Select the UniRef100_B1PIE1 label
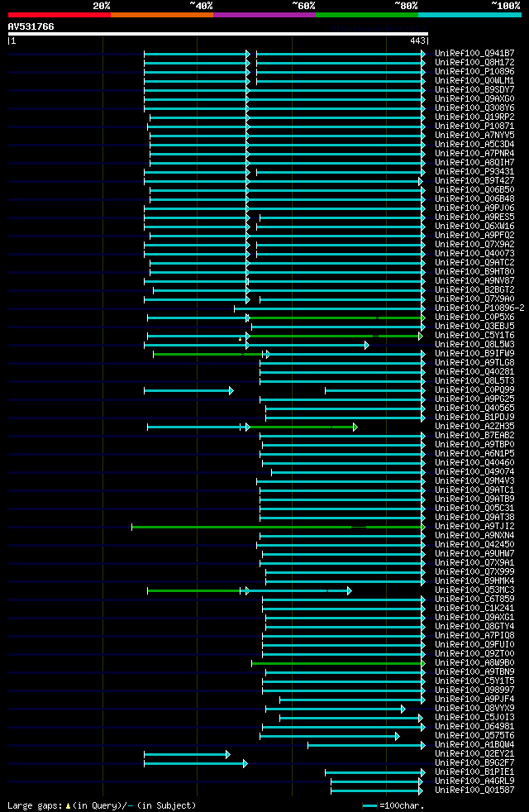529x812 pixels. click(x=474, y=772)
